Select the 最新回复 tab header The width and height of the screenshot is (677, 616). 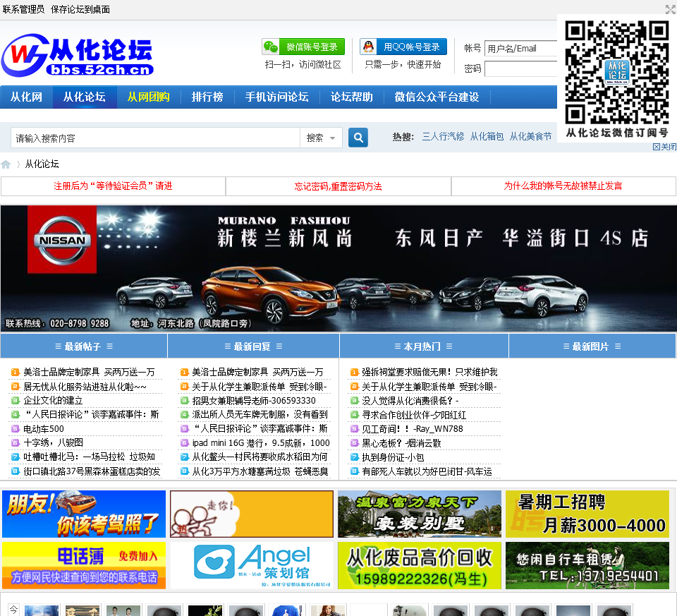(x=253, y=346)
